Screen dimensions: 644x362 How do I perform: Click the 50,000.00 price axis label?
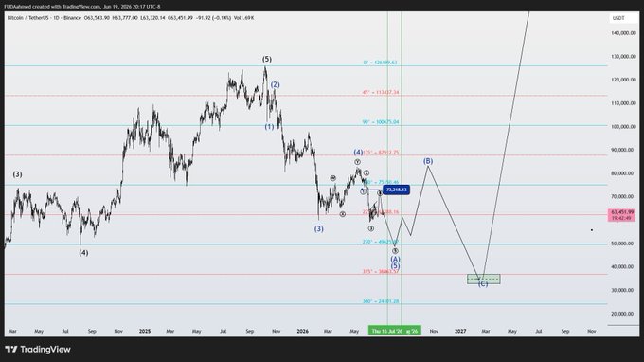(x=623, y=244)
